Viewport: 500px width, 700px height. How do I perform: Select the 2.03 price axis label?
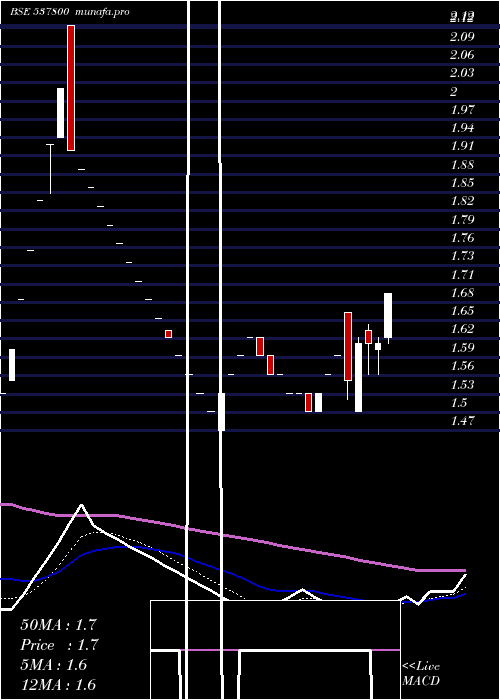462,72
